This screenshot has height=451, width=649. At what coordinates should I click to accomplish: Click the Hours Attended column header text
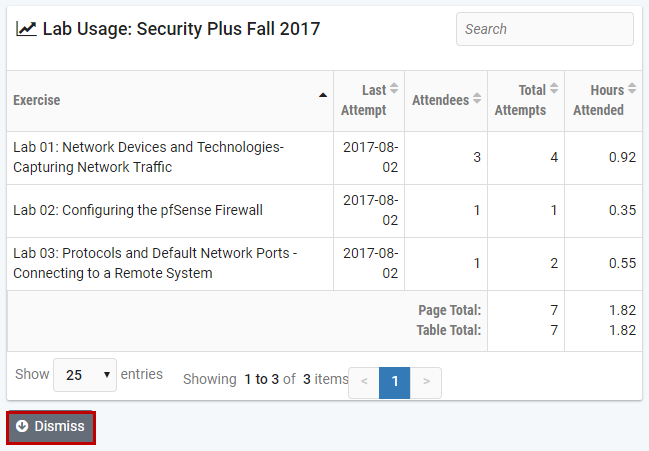(x=598, y=100)
